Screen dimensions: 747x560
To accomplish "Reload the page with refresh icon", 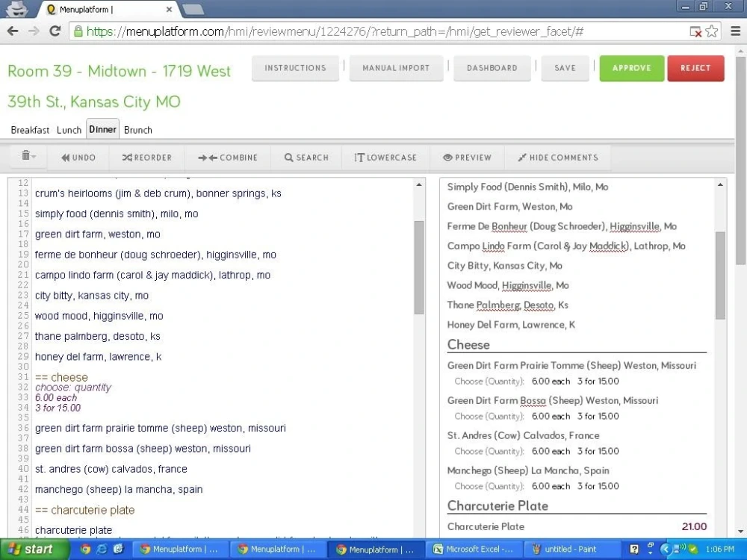I will [x=55, y=31].
